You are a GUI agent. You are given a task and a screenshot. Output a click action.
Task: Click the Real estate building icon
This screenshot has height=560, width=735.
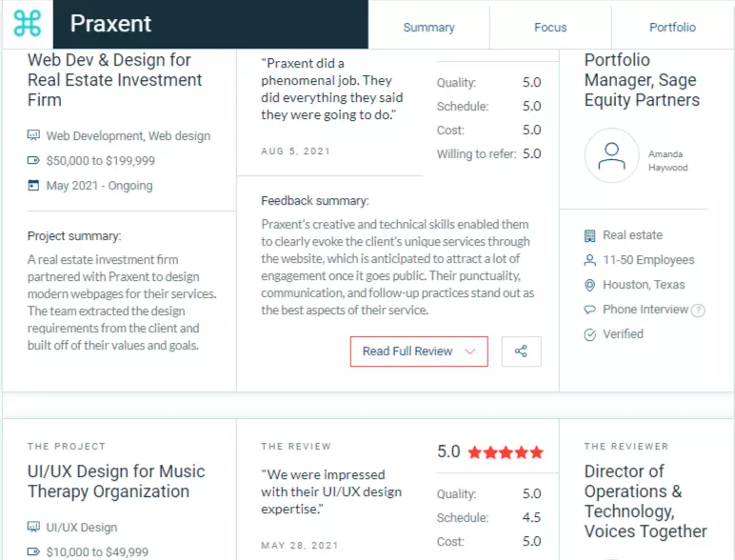click(x=589, y=235)
